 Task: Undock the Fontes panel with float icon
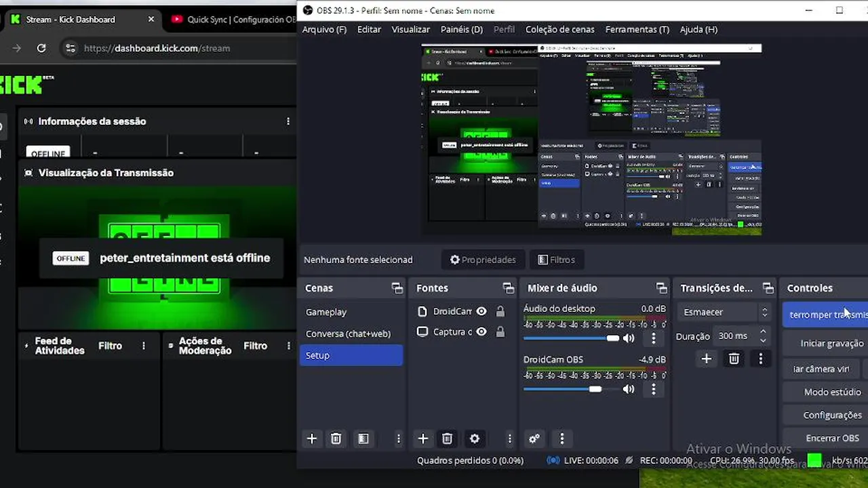pos(508,288)
